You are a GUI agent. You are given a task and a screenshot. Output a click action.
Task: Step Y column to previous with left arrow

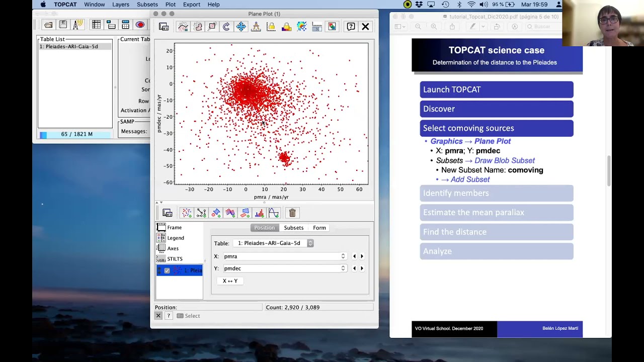[354, 268]
